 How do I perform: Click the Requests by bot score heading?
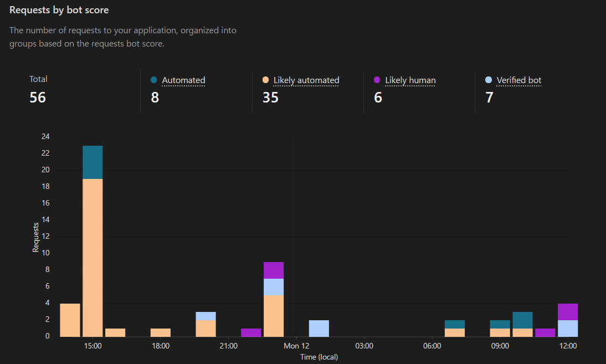pos(59,10)
